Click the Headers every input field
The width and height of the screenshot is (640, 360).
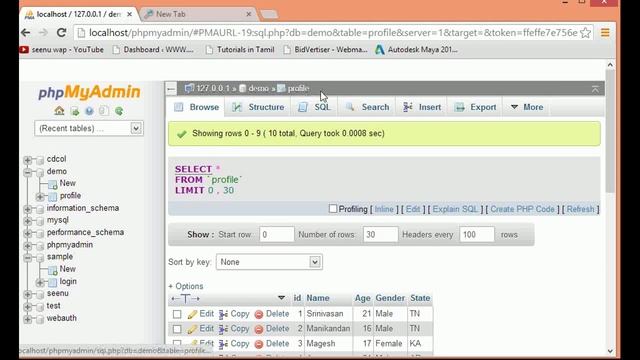click(477, 234)
